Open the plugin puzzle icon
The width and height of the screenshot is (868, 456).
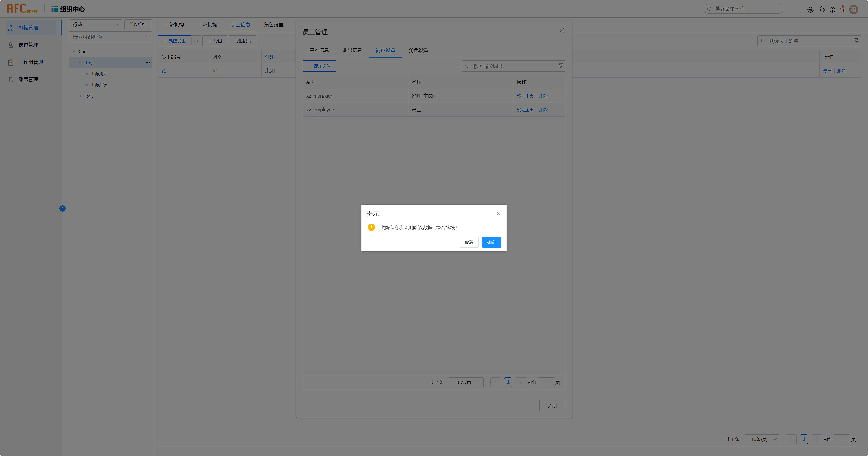pyautogui.click(x=821, y=9)
